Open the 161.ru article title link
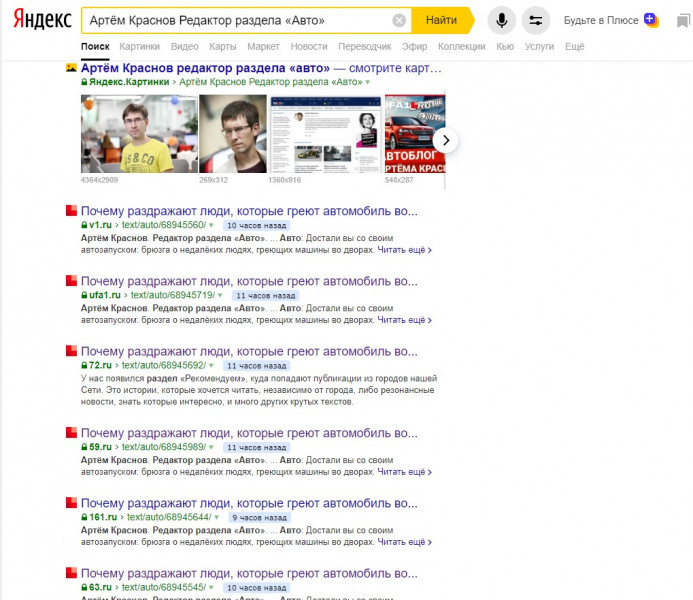 pos(249,503)
